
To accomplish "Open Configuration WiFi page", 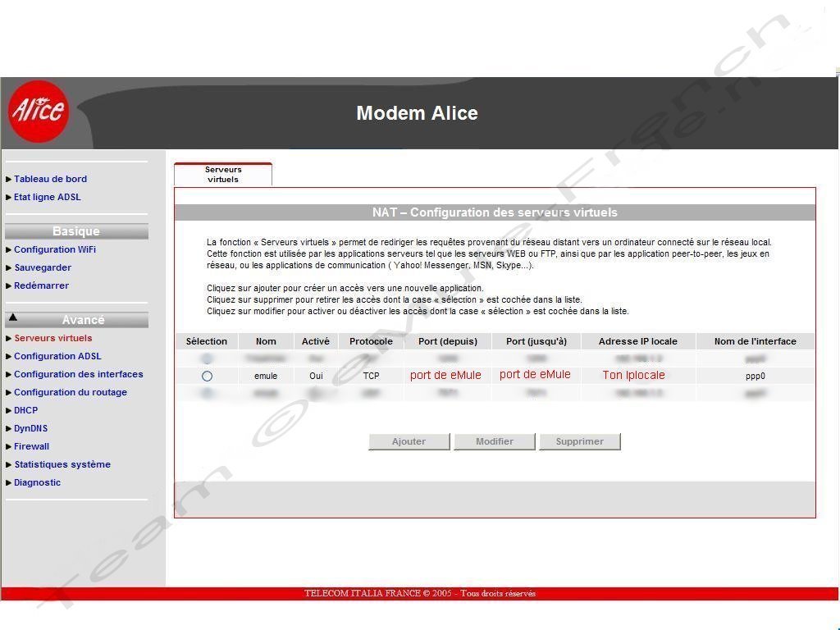I will point(55,249).
